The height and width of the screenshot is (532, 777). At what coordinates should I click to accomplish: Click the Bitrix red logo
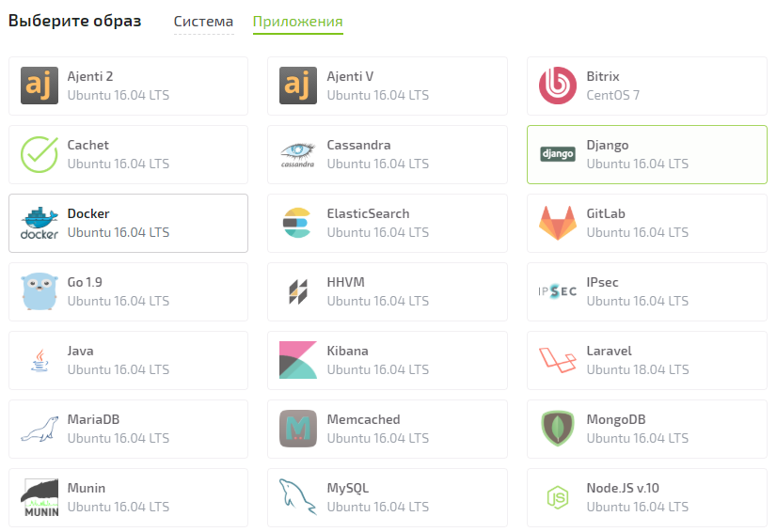[558, 86]
